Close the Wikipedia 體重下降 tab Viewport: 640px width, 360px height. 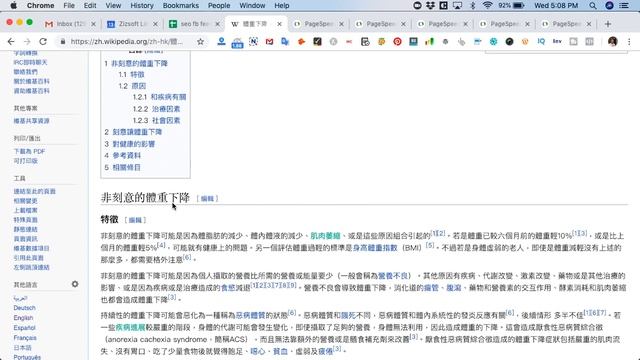(x=279, y=24)
